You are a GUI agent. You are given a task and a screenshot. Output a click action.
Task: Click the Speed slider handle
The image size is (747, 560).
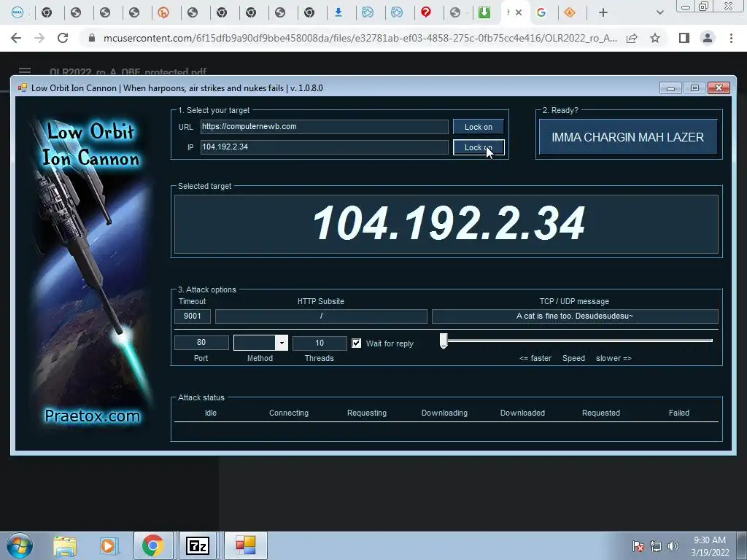[x=444, y=341]
